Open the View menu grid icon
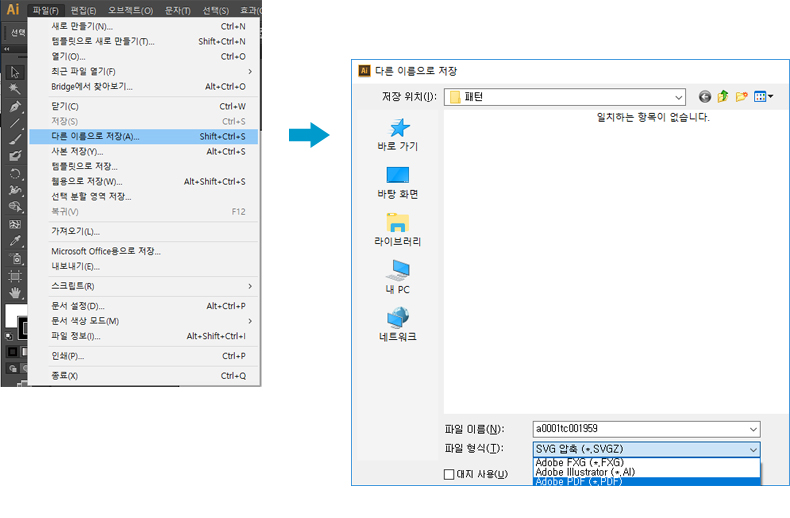This screenshot has height=518, width=790. (760, 96)
